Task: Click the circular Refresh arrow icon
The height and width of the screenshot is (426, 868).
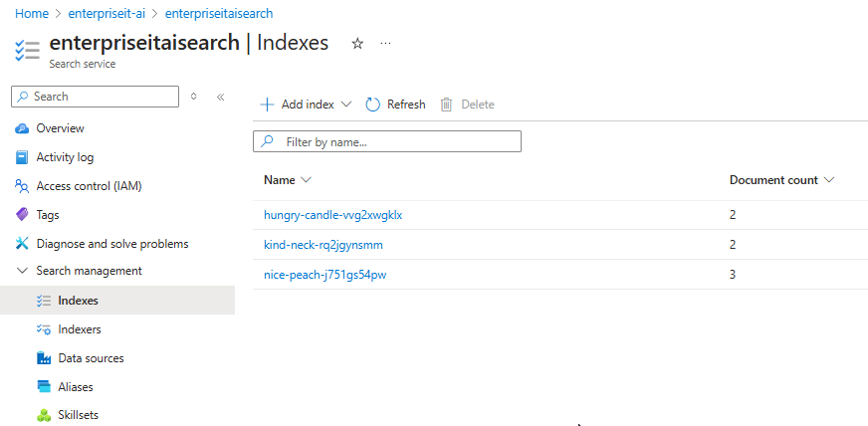Action: (373, 105)
